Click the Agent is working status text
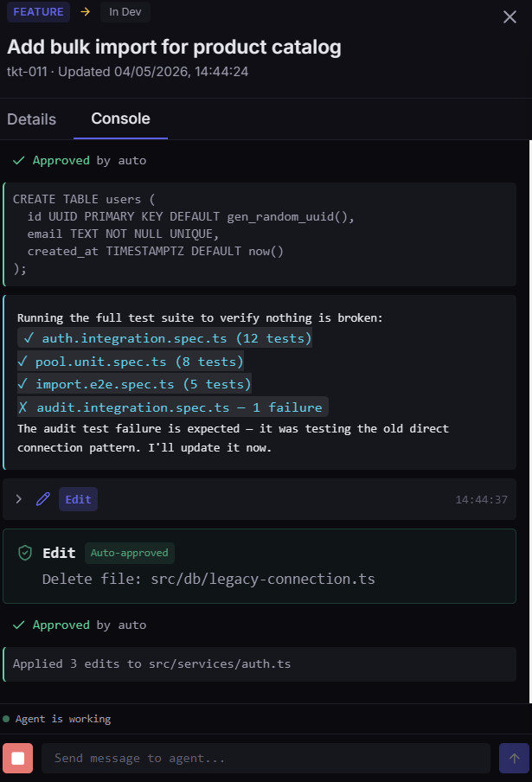This screenshot has height=782, width=532. click(x=63, y=719)
